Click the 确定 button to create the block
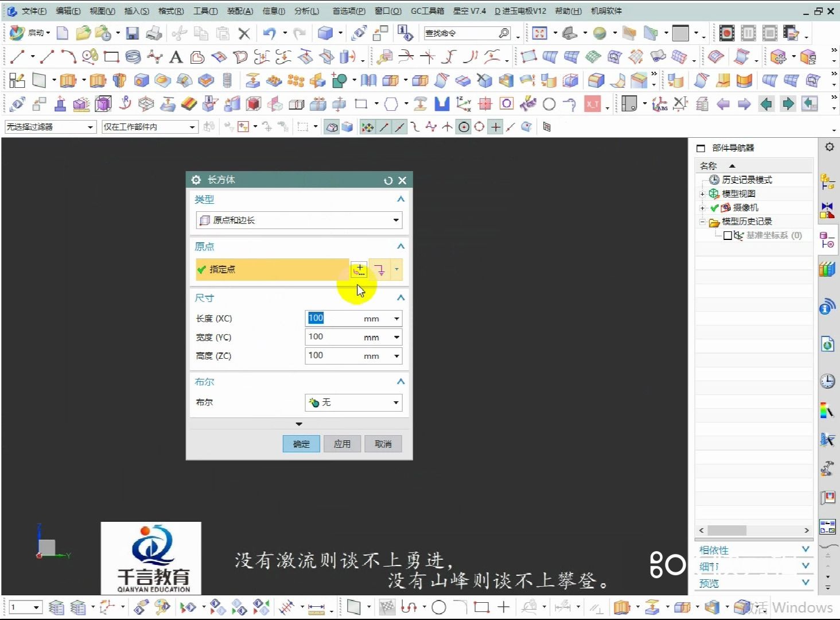The height and width of the screenshot is (620, 840). pyautogui.click(x=301, y=443)
